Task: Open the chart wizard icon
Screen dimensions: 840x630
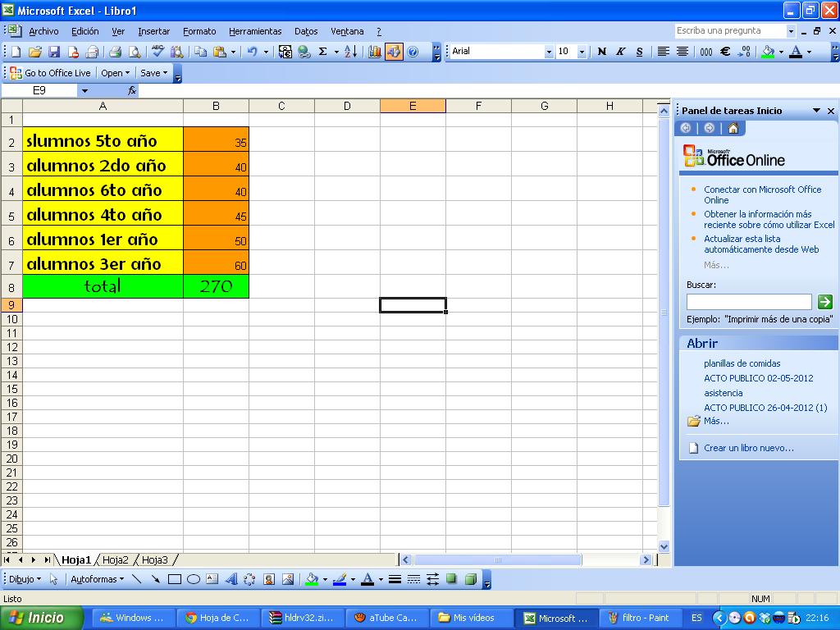Action: 375,52
